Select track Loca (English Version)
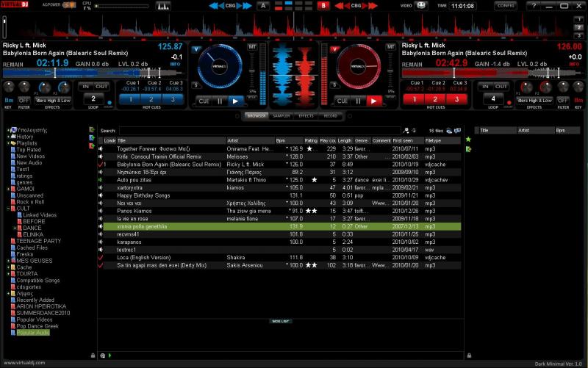Viewport: 588px width, 368px height. (x=279, y=257)
